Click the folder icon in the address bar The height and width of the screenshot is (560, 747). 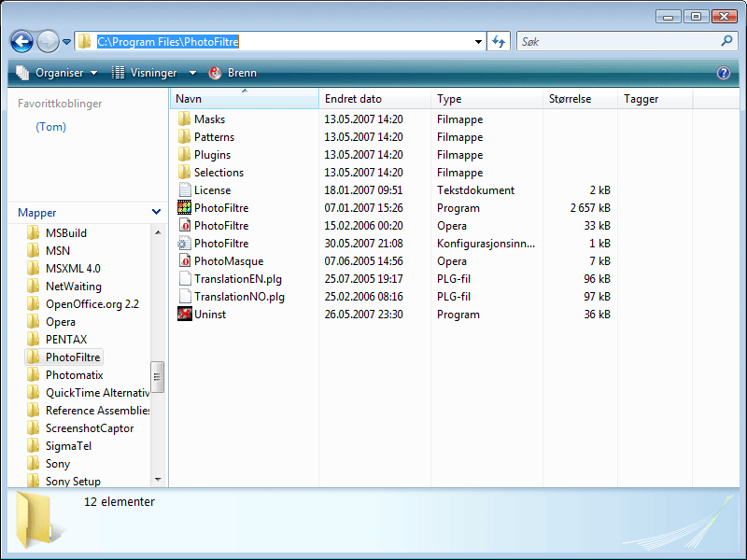(84, 41)
